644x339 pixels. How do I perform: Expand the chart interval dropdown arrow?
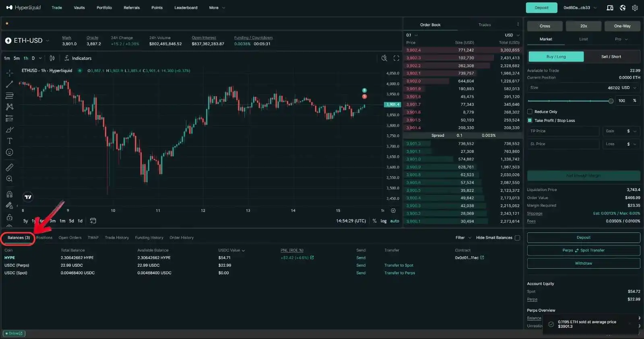click(40, 58)
